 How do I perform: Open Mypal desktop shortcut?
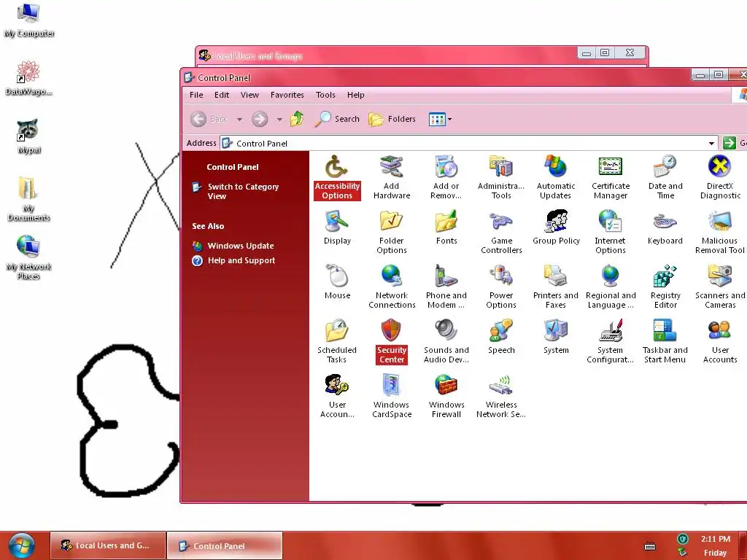(28, 136)
